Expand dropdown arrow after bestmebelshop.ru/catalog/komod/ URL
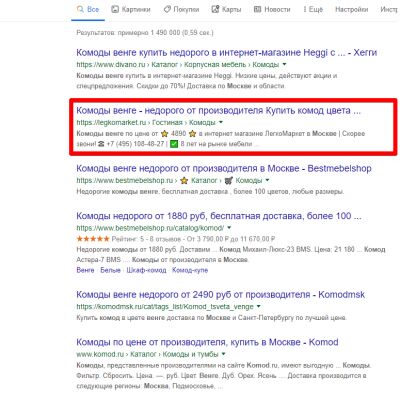 [x=229, y=228]
